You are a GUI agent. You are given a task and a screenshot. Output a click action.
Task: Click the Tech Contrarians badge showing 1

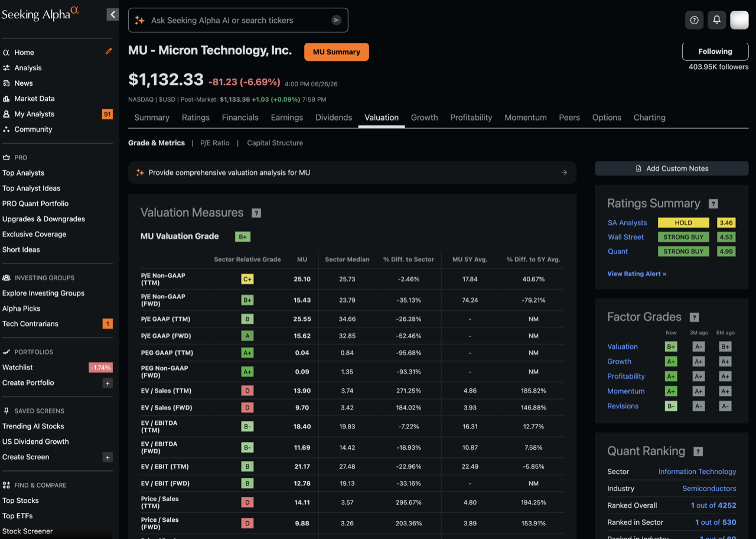tap(107, 324)
